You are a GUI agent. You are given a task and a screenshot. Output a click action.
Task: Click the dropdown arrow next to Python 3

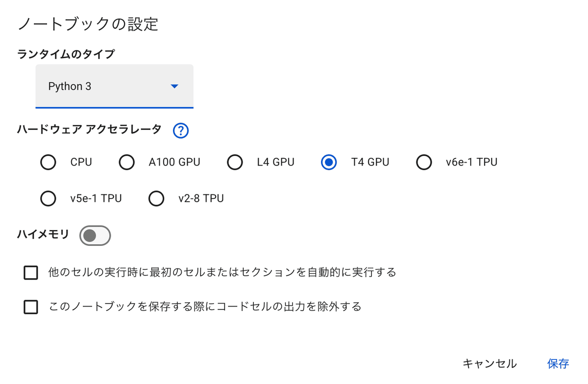(x=174, y=86)
